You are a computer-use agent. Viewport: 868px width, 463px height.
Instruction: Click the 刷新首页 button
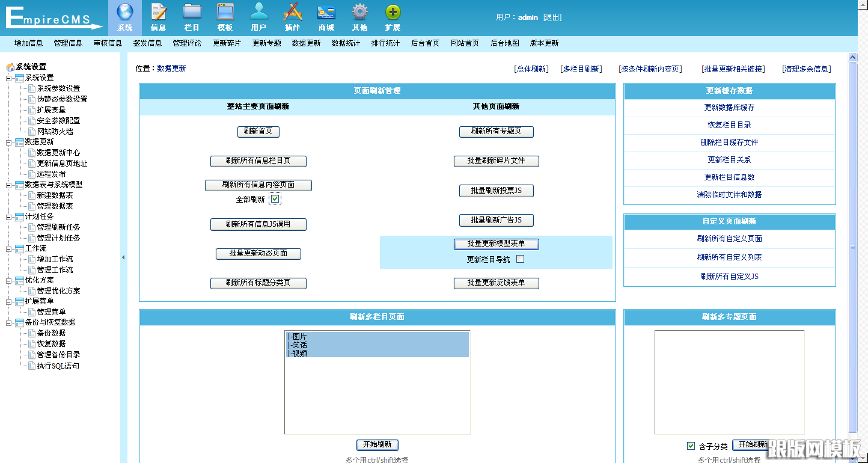point(258,132)
